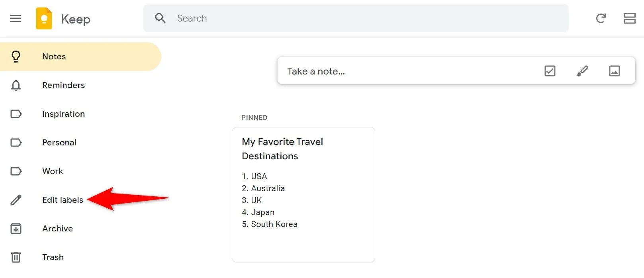Focus the Search input field
The height and width of the screenshot is (278, 644).
pos(356,18)
